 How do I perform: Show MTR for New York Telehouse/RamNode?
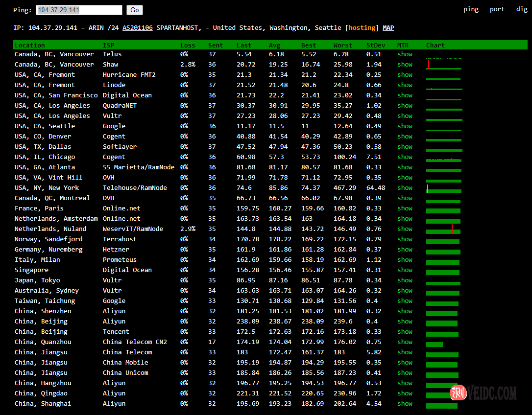405,188
